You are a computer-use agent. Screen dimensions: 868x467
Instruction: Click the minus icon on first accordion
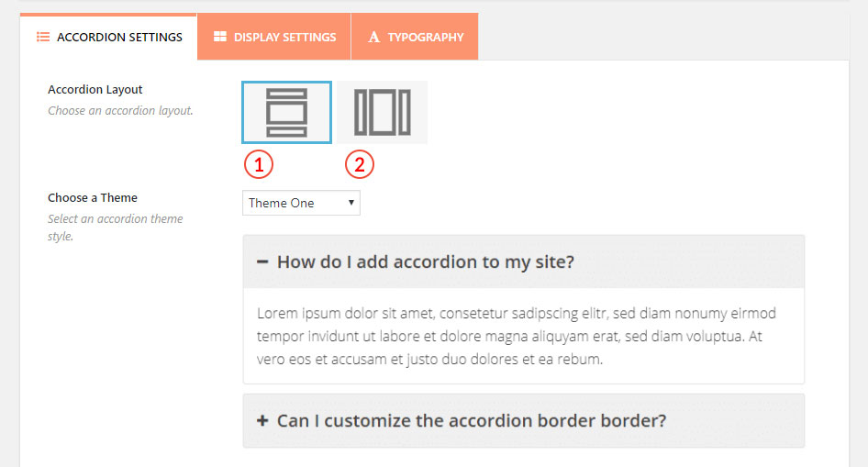pos(262,261)
